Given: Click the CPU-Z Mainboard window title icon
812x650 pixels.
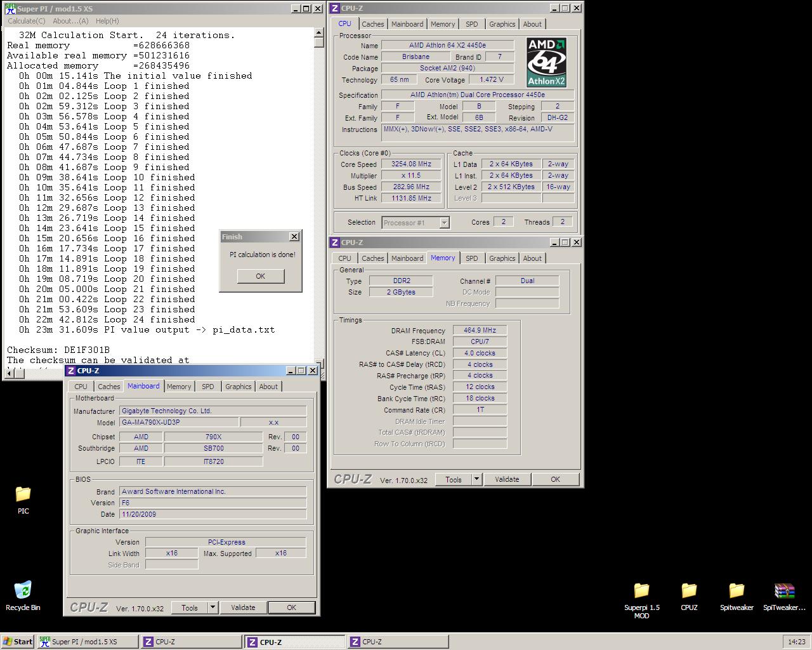Looking at the screenshot, I should click(x=71, y=371).
